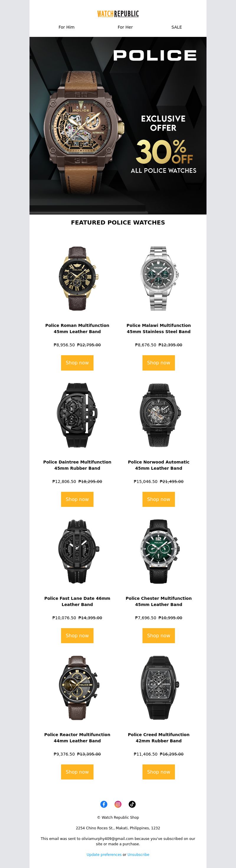The image size is (236, 868).
Task: Open the TikTok social icon
Action: pos(132,804)
